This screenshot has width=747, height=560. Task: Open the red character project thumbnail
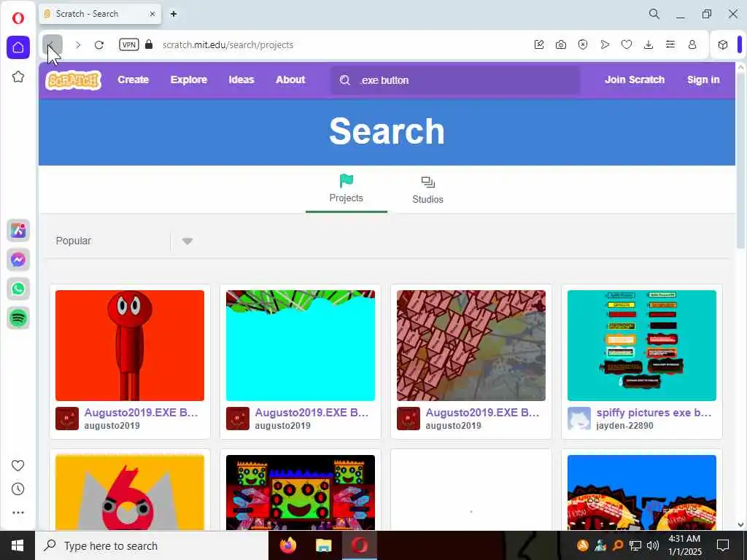pyautogui.click(x=130, y=345)
